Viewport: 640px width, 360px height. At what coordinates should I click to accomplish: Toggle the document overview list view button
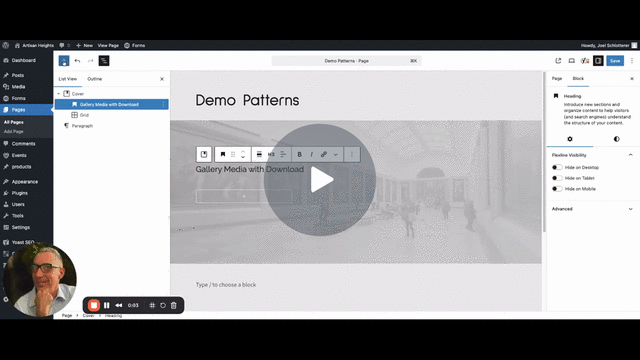pyautogui.click(x=104, y=61)
